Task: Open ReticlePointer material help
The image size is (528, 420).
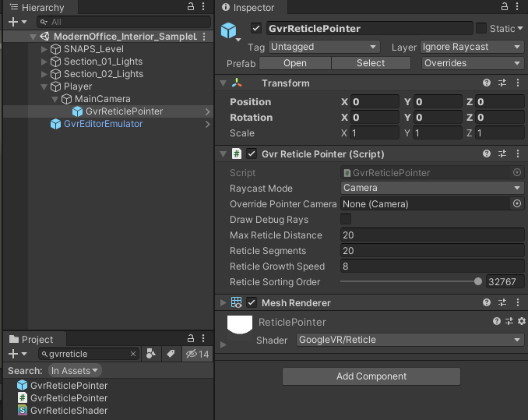Action: tap(497, 321)
